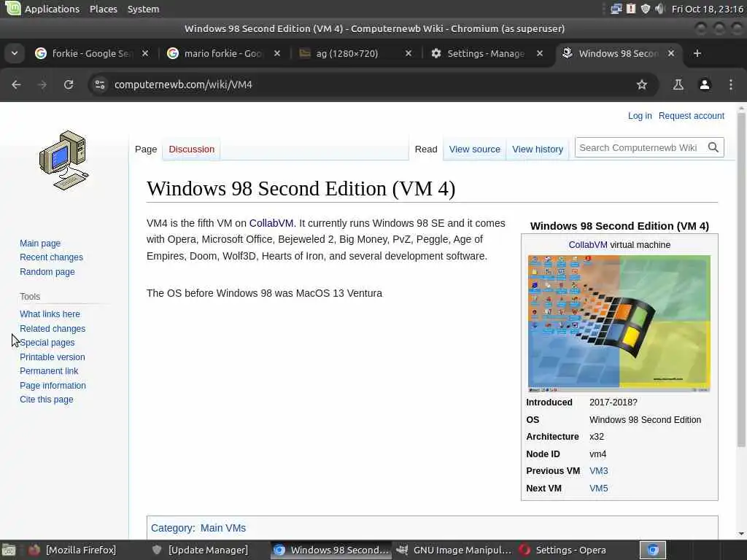Click the volume speaker tray icon
This screenshot has height=560, width=747.
(659, 9)
